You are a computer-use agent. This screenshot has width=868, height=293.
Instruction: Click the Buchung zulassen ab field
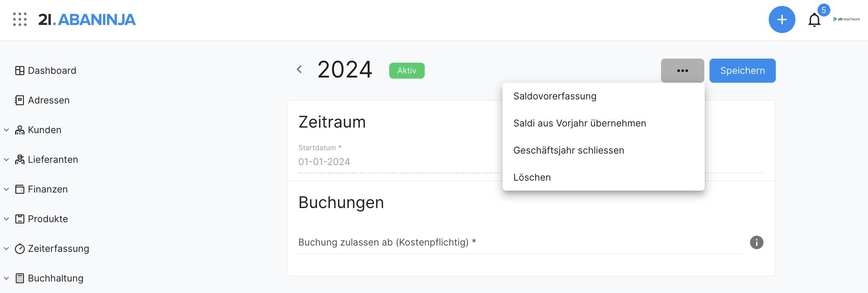click(x=518, y=243)
